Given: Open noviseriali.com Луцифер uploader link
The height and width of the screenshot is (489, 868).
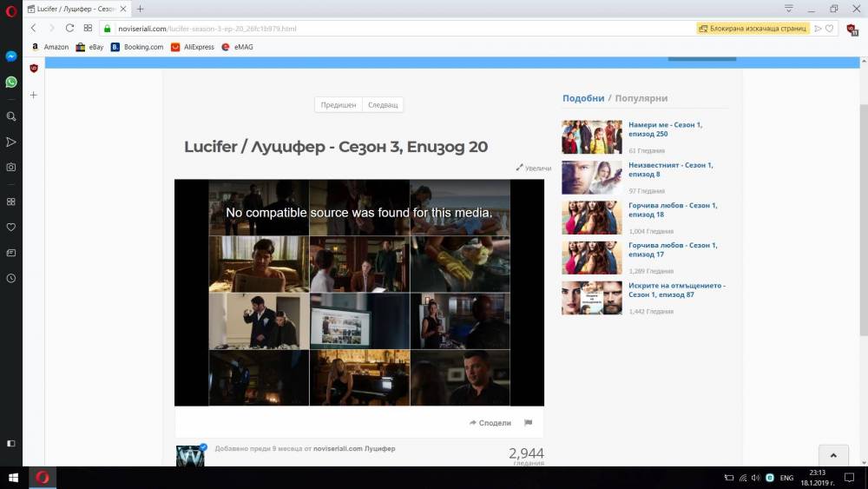Looking at the screenshot, I should pos(354,448).
